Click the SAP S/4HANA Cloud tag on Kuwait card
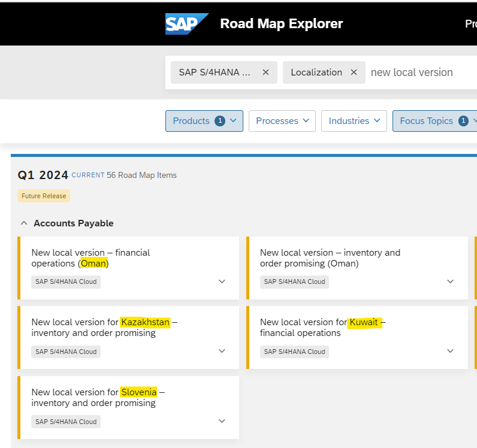The height and width of the screenshot is (448, 477). (294, 352)
